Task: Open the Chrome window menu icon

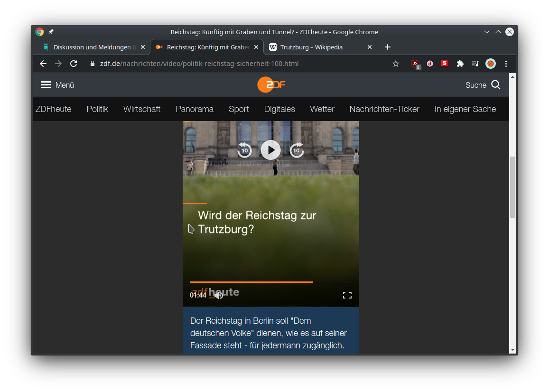Action: [x=39, y=32]
